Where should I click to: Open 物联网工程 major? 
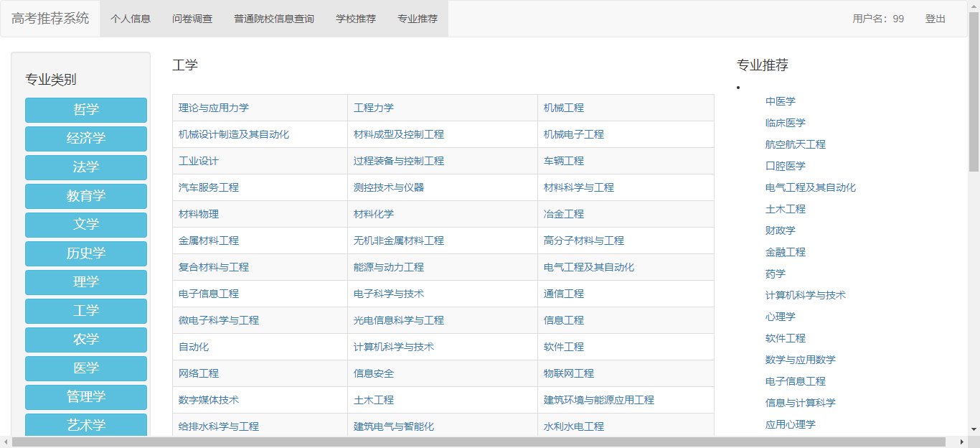click(569, 373)
